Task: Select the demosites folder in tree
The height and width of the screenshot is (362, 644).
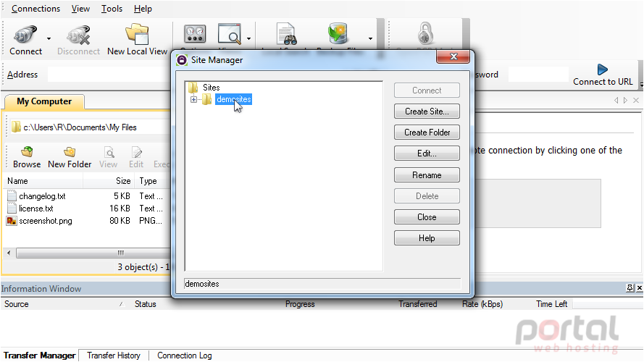Action: (x=234, y=99)
